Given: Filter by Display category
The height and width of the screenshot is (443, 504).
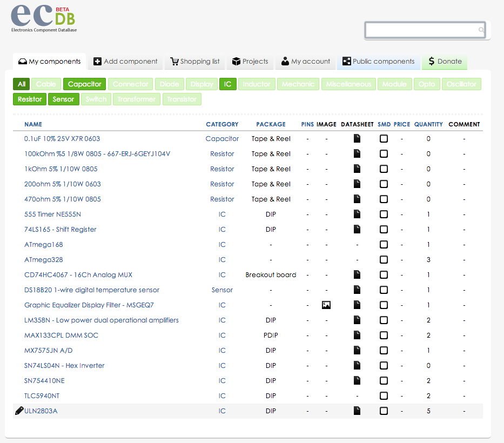Looking at the screenshot, I should click(201, 84).
